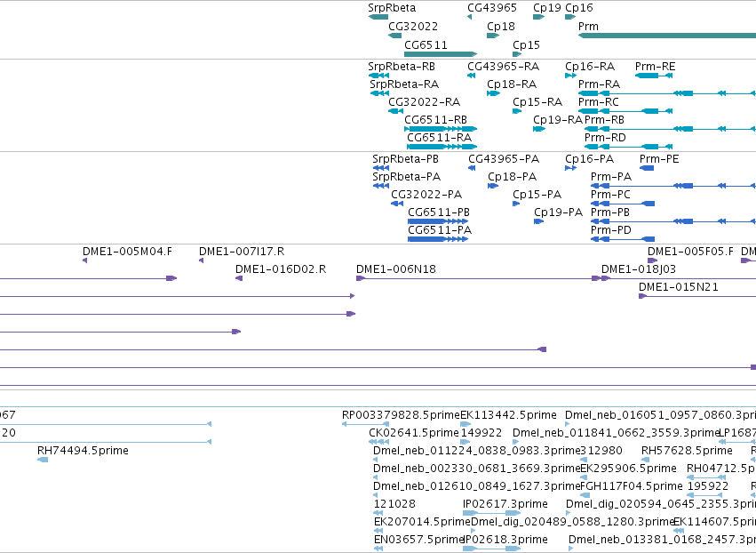
Task: Click the Prm-RA transcript label
Action: click(x=599, y=84)
